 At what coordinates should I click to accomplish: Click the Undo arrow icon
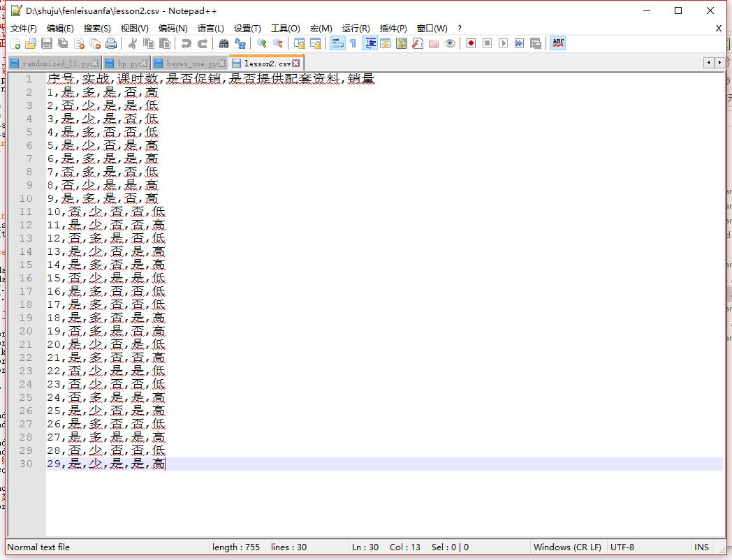(186, 43)
